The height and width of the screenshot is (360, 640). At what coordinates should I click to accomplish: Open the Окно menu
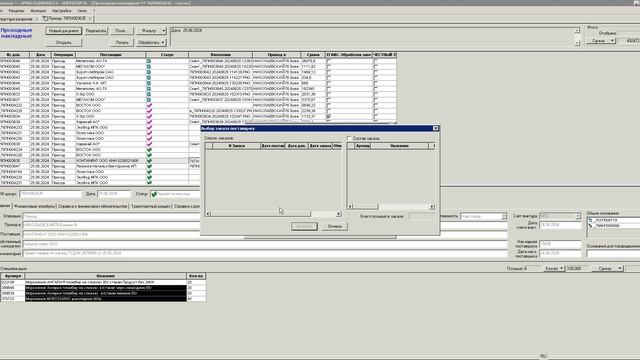click(x=82, y=11)
